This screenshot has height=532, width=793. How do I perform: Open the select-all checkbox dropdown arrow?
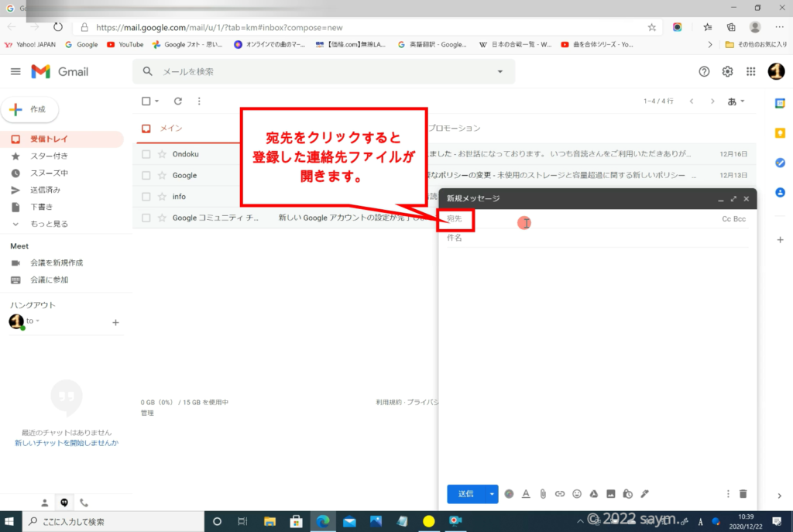pos(157,101)
